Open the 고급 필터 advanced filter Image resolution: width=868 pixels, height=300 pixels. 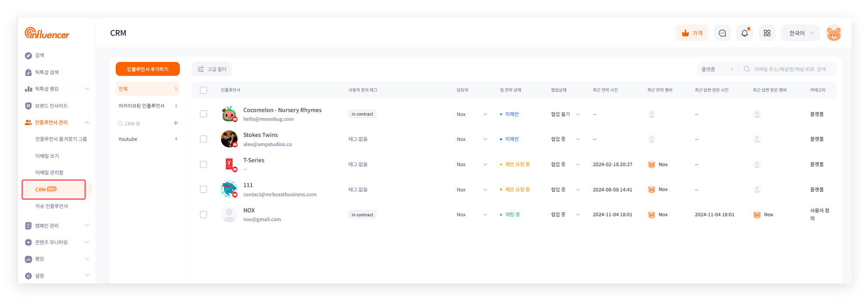tap(212, 69)
